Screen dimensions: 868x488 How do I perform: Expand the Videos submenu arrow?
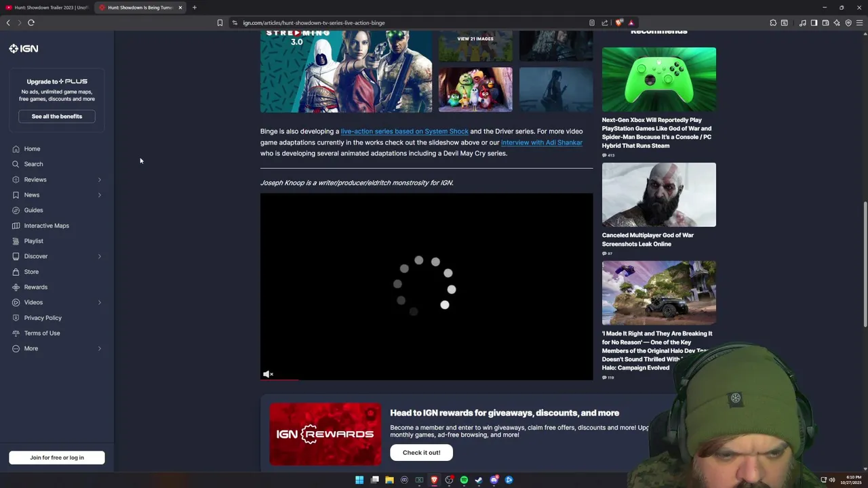(99, 302)
